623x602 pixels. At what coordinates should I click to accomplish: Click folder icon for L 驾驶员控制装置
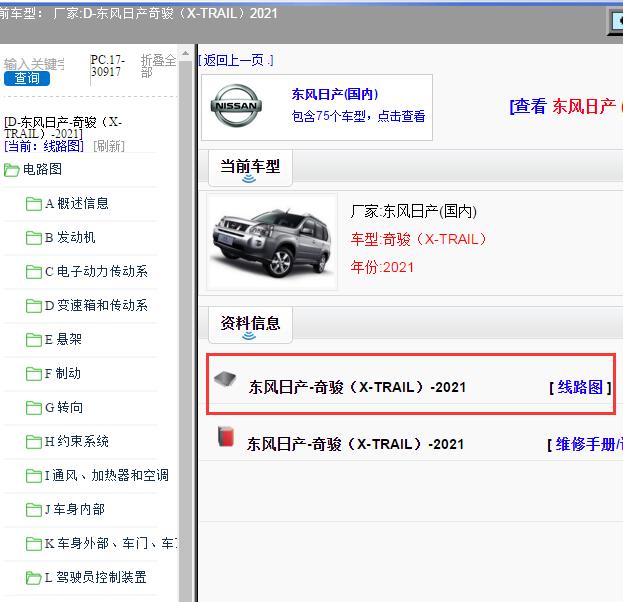[x=34, y=578]
